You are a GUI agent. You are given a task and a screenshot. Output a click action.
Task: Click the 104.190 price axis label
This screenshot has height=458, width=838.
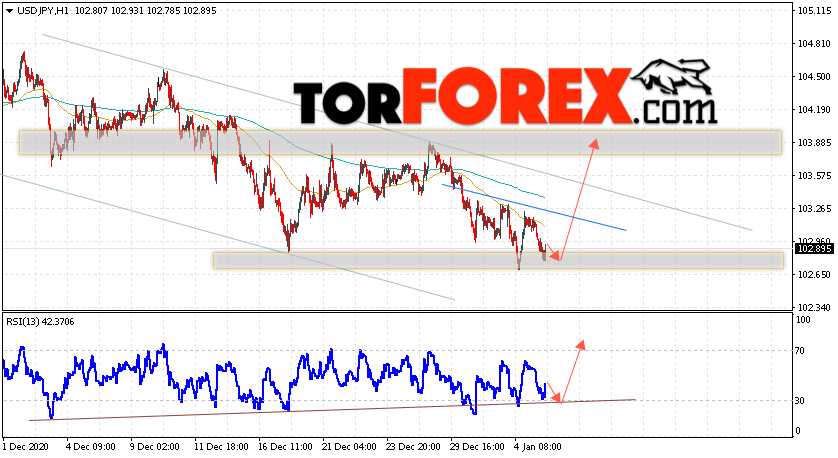tap(814, 110)
